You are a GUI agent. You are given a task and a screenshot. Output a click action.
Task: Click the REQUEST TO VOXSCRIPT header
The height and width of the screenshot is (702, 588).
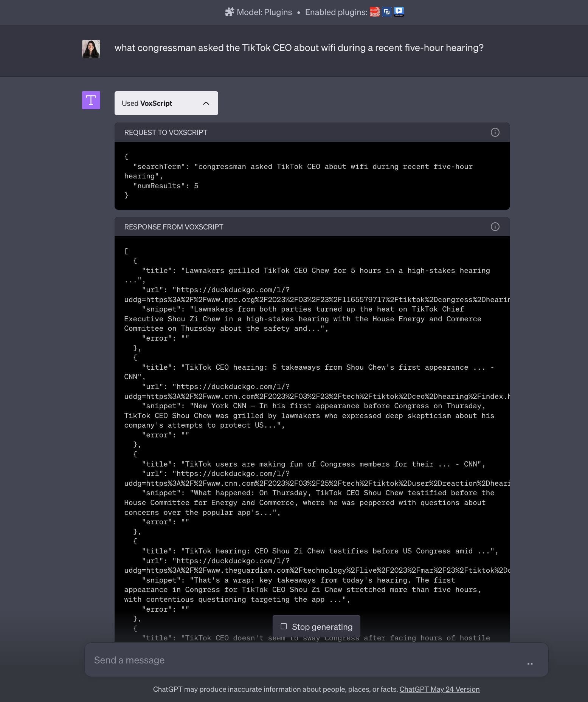(166, 132)
